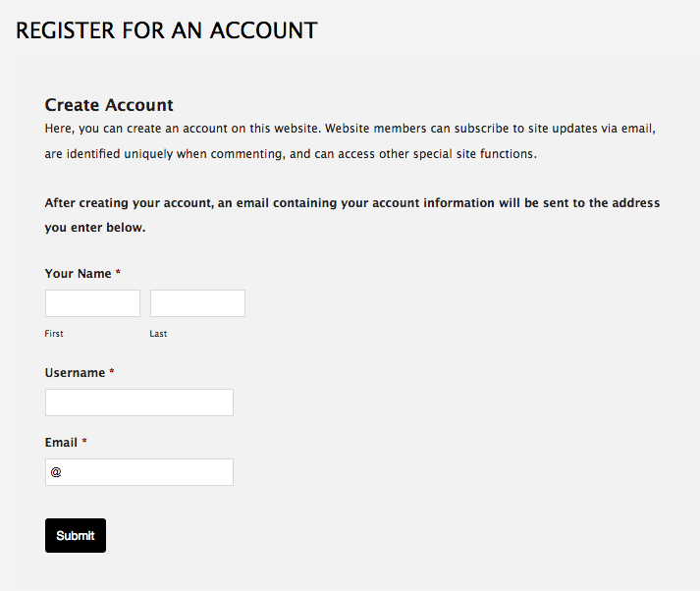The width and height of the screenshot is (700, 591).
Task: Click the "Email" field label
Action: coord(61,443)
